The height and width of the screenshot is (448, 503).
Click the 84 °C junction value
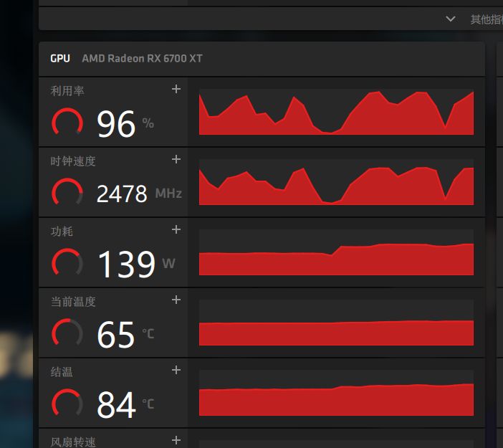tap(125, 405)
